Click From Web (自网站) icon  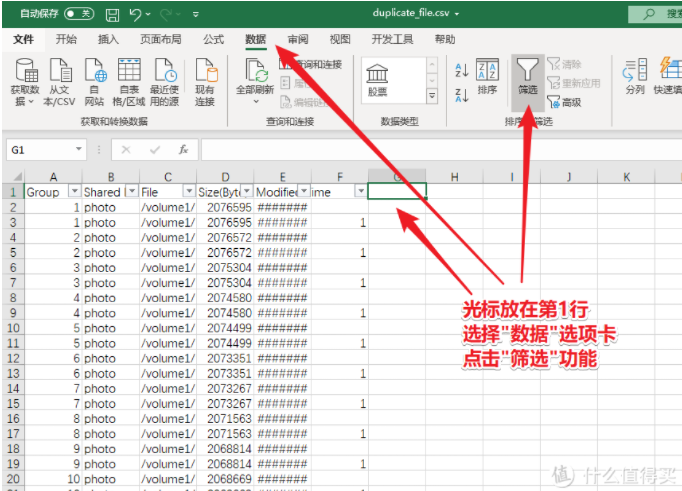pos(94,80)
